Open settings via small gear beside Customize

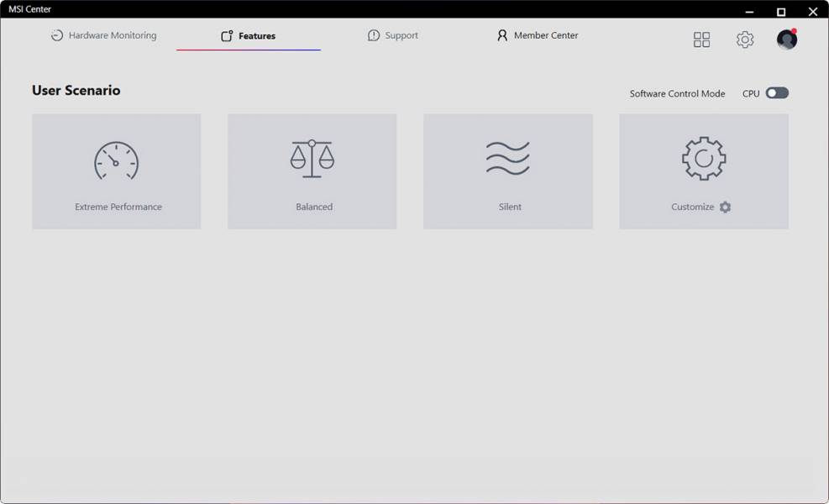[x=725, y=207]
